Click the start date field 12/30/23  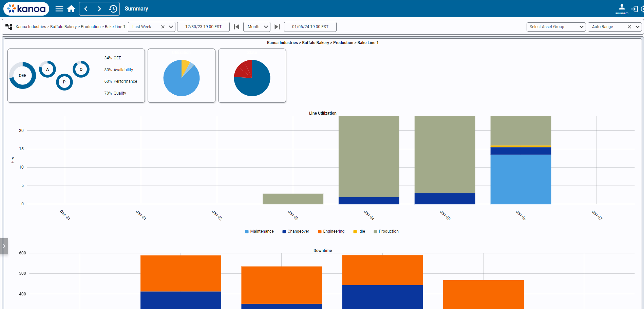pos(203,27)
